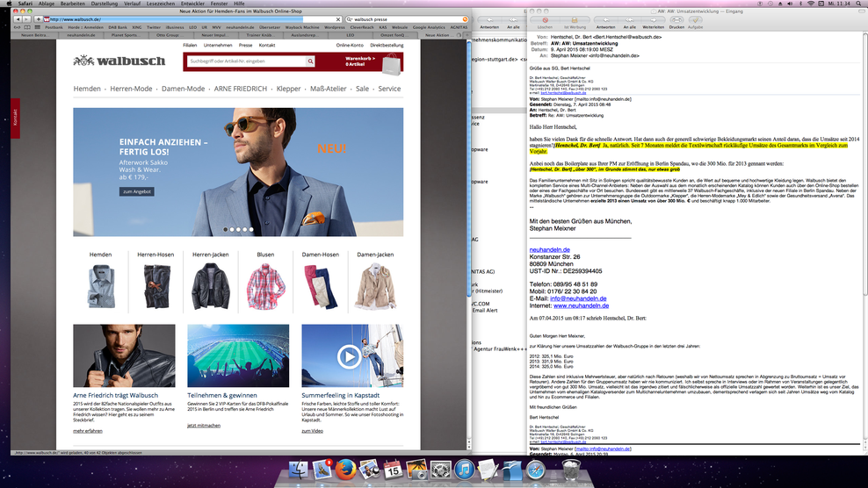This screenshot has width=868, height=488.
Task: Open Finder from the dock
Action: click(x=299, y=470)
